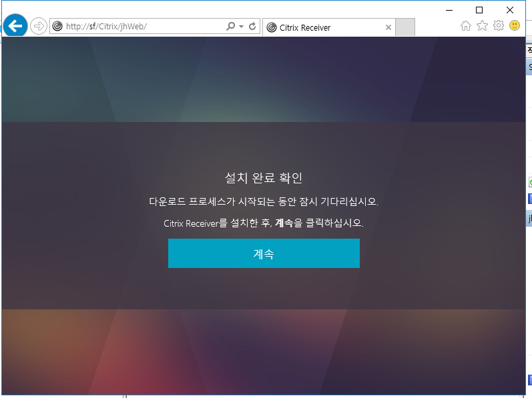This screenshot has height=398, width=532.
Task: Click the heading 설치 완료 확인
Action: [264, 178]
